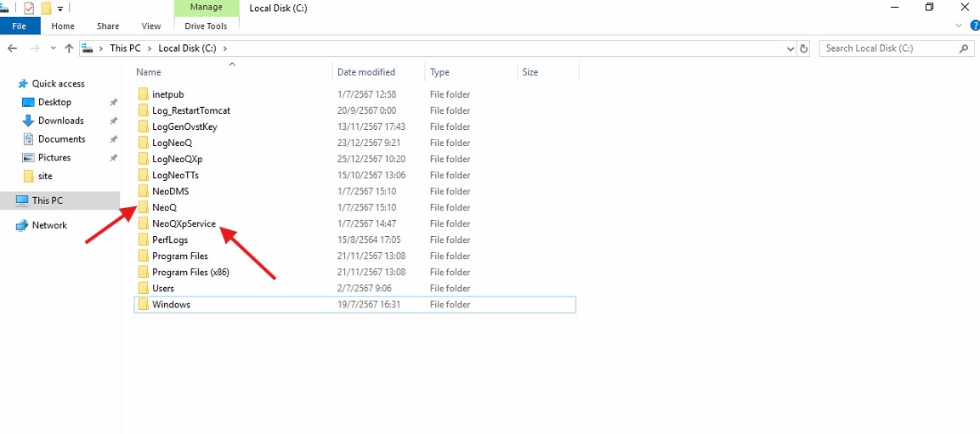Click the Search Local Disk (C:) field

pos(888,48)
